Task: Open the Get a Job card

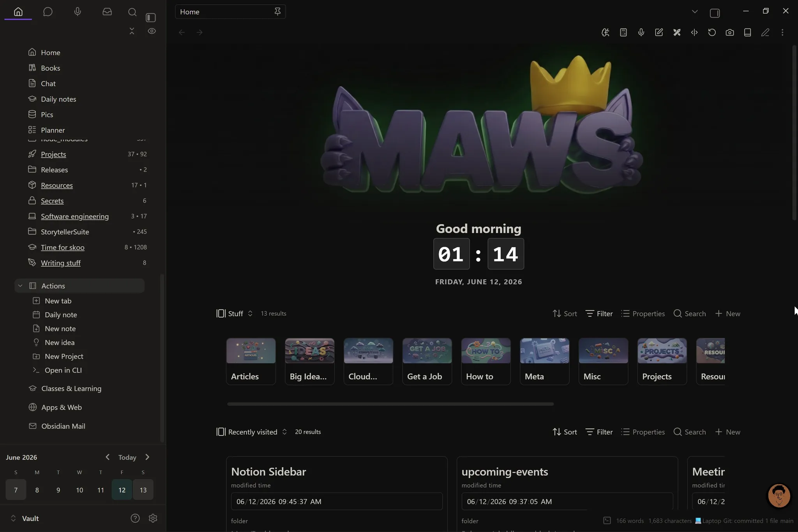Action: coord(427,361)
